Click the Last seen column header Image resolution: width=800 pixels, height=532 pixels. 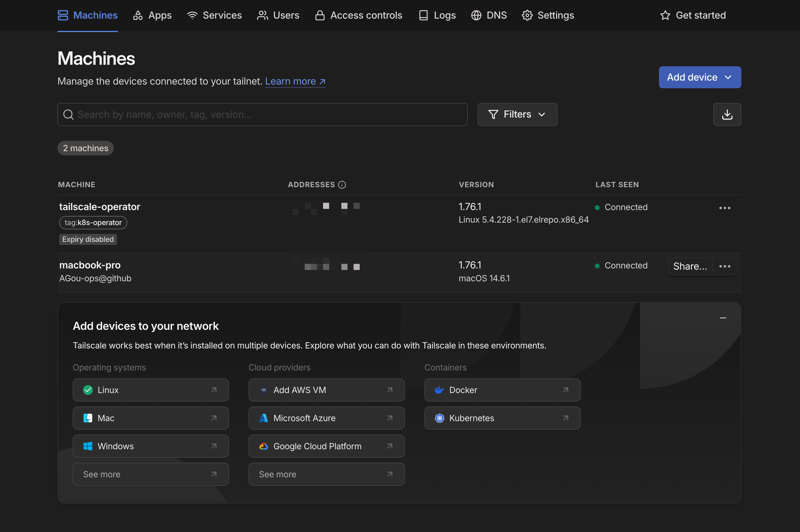[x=617, y=185]
